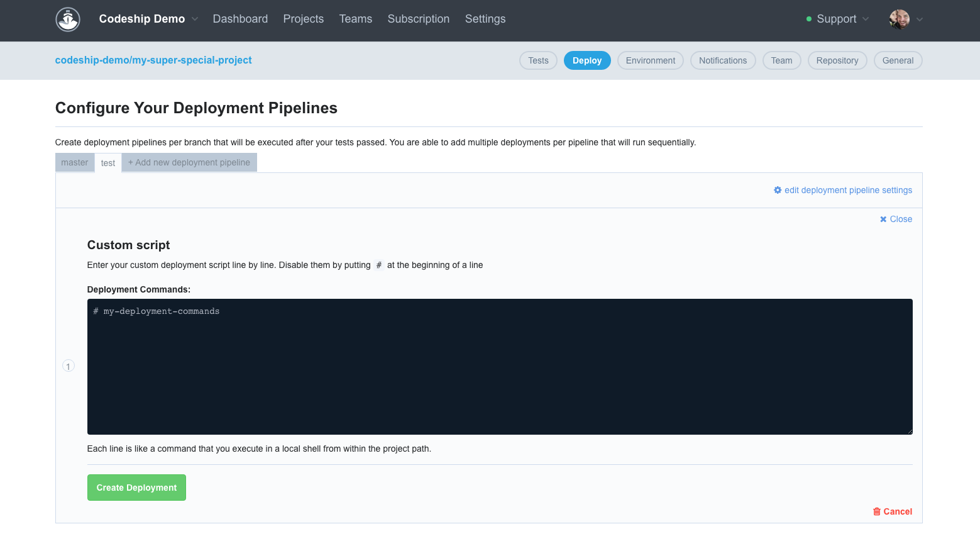The image size is (980, 541).
Task: Click the green status dot next to Support
Action: coord(809,19)
